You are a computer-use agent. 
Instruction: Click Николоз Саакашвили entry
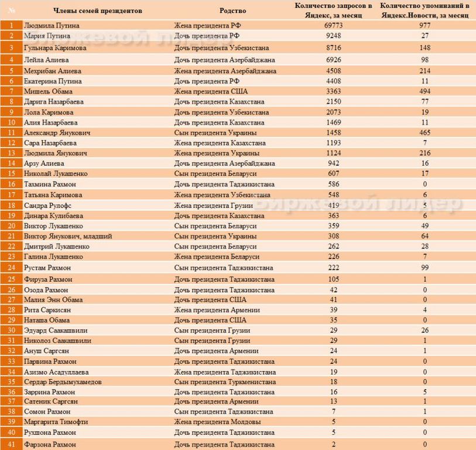tap(58, 341)
